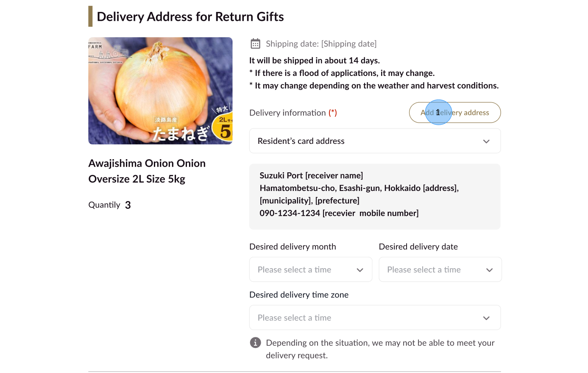588x373 pixels.
Task: Open the Resident's card address dropdown
Action: coord(375,141)
